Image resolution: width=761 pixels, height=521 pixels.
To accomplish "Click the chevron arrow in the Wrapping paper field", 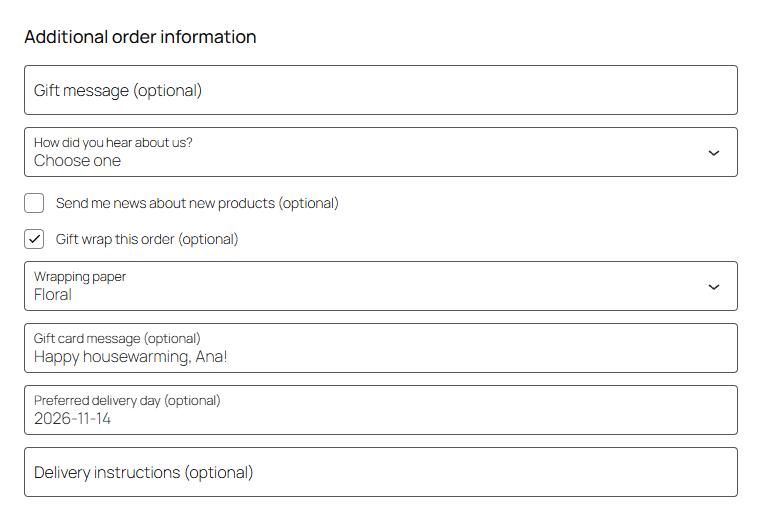I will tap(713, 287).
